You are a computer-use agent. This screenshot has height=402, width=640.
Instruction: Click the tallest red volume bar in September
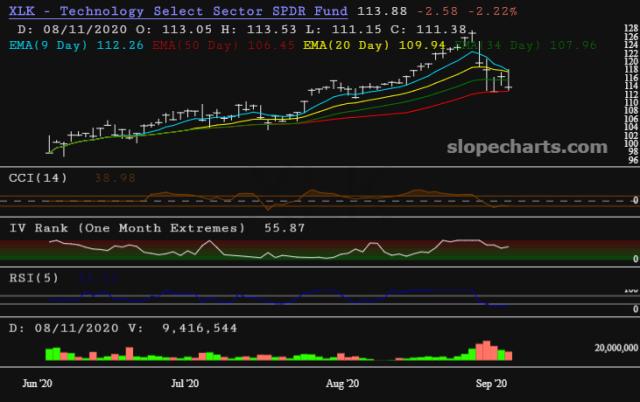coord(486,351)
